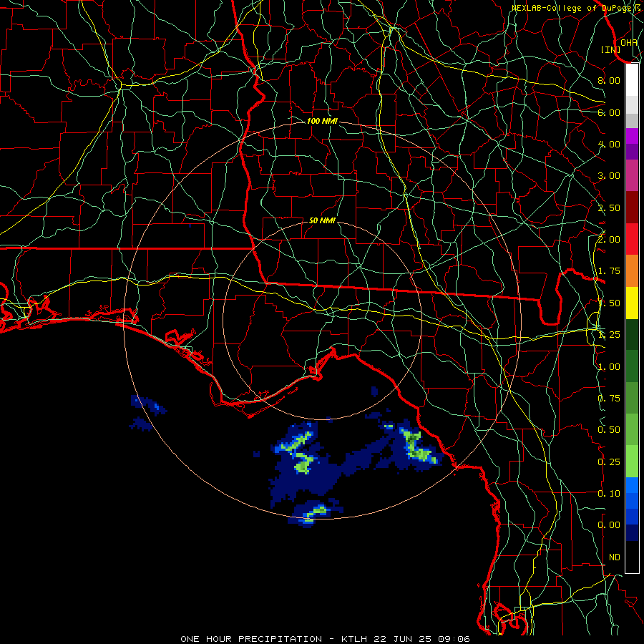Click the 6.00 scale label
Viewport: 644px width, 644px height.
[x=609, y=112]
